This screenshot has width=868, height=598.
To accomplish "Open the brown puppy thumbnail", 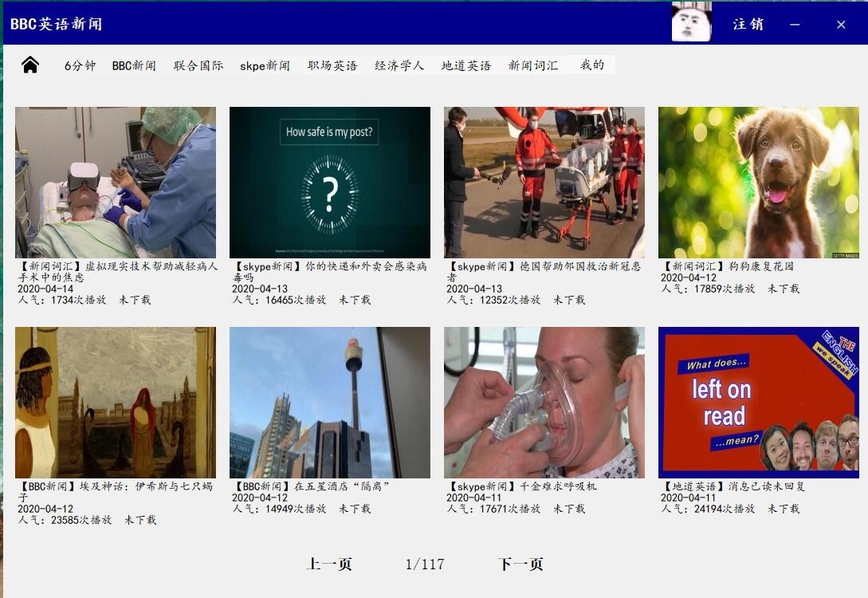I will pos(758,182).
